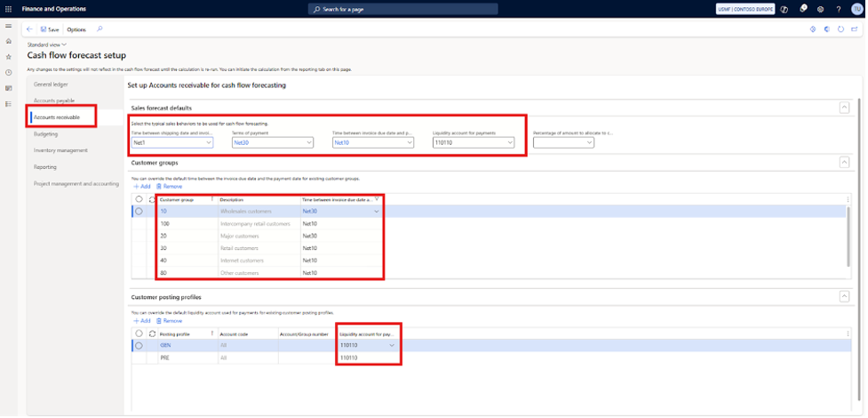868x418 pixels.
Task: Click the back arrow in action bar
Action: [30, 29]
